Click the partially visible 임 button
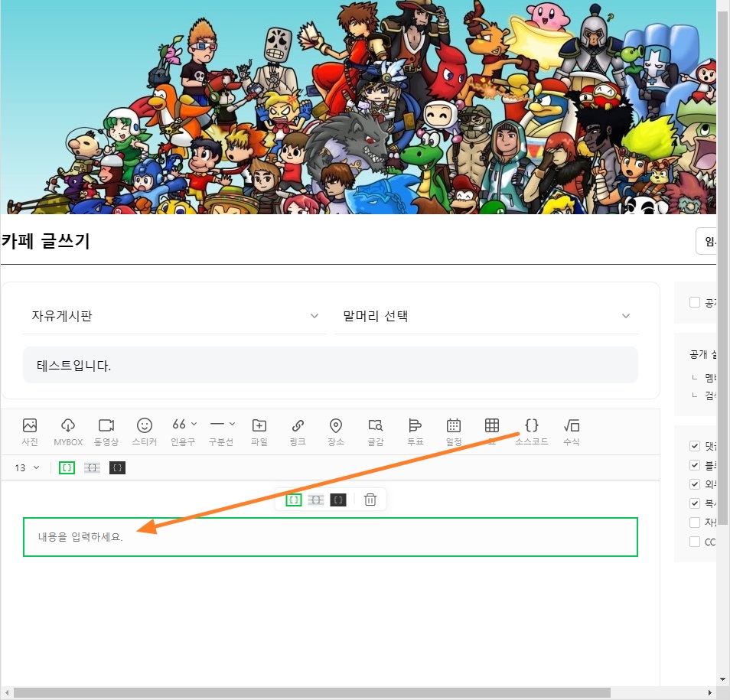Screen dimensions: 730x700 pyautogui.click(x=706, y=241)
